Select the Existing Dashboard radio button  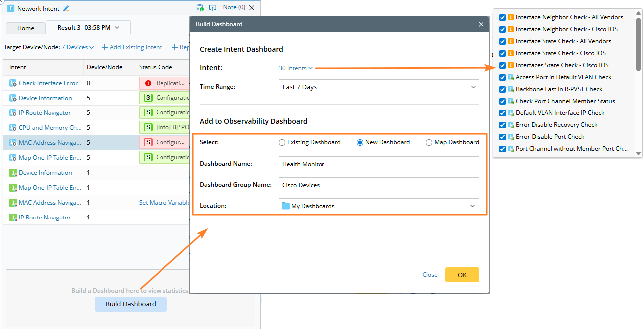click(x=282, y=142)
